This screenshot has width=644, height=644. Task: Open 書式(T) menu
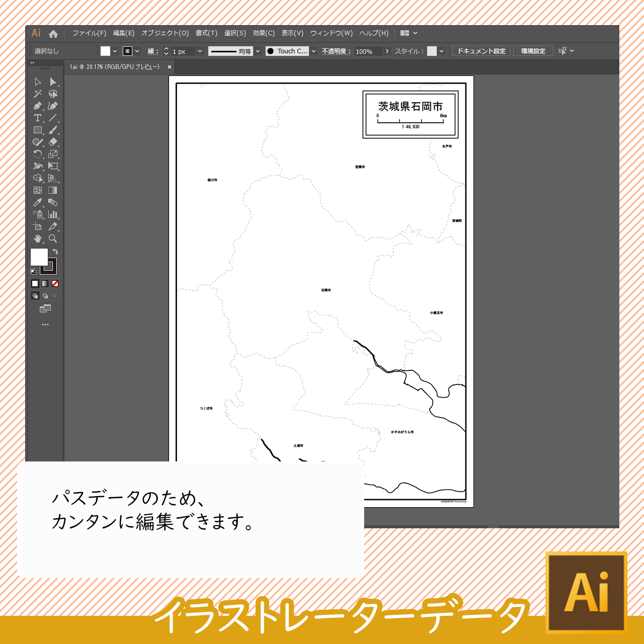pos(207,33)
